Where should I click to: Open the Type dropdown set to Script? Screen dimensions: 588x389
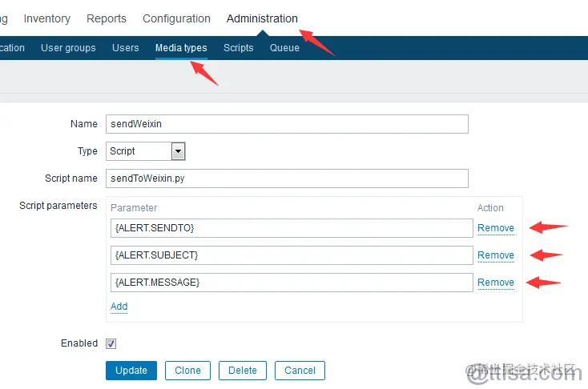tap(146, 151)
